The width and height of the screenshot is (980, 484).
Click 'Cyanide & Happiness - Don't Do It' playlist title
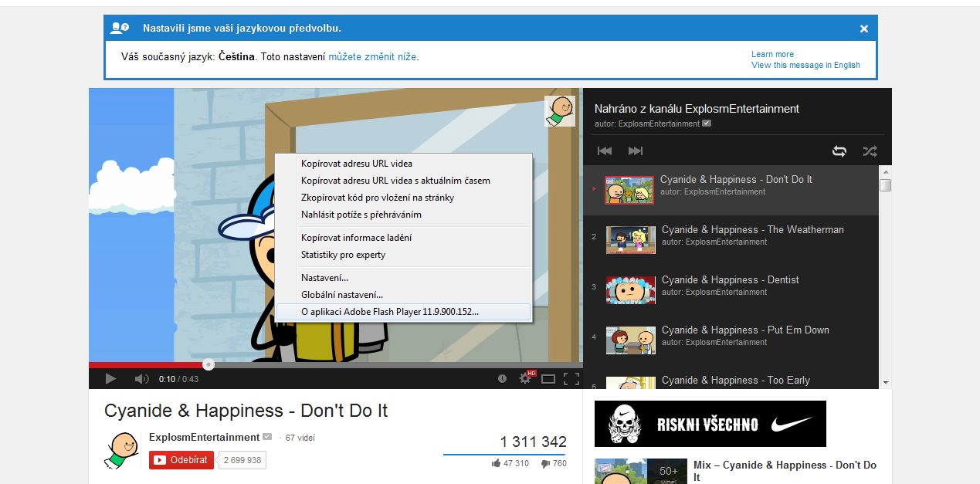point(736,179)
